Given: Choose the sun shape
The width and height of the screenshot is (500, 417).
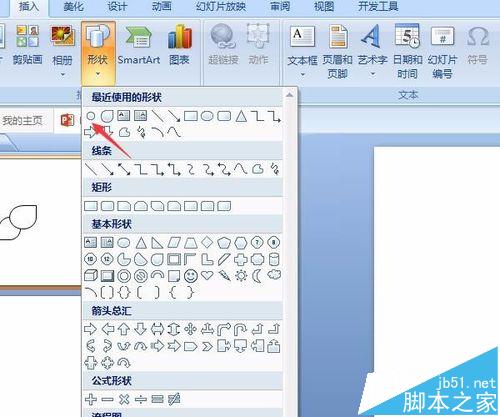Looking at the screenshot, I should tap(241, 276).
